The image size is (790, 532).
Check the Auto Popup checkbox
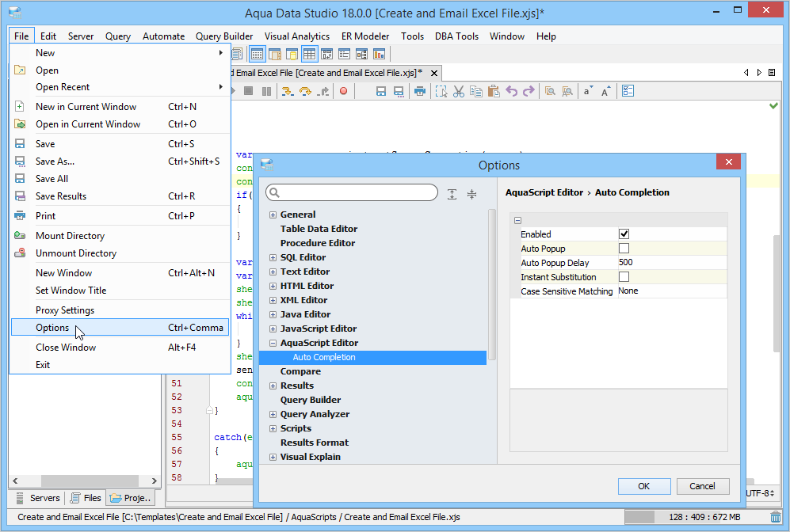624,248
